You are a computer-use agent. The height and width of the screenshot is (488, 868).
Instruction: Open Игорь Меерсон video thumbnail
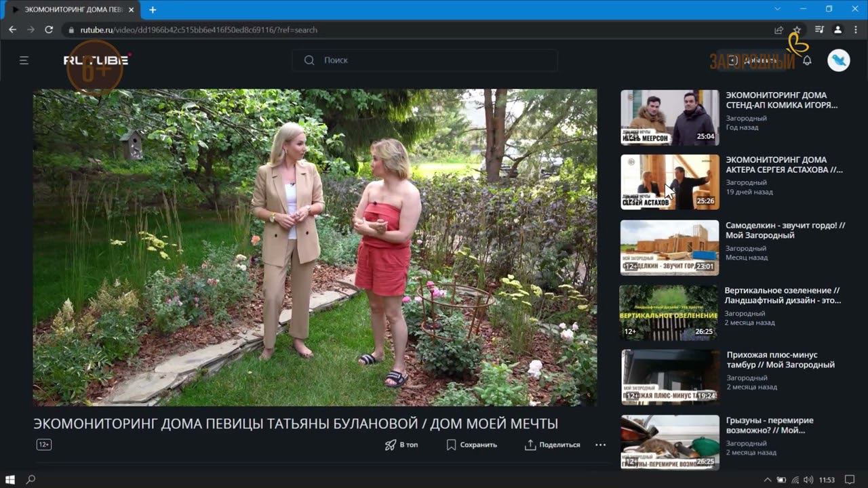(x=670, y=117)
